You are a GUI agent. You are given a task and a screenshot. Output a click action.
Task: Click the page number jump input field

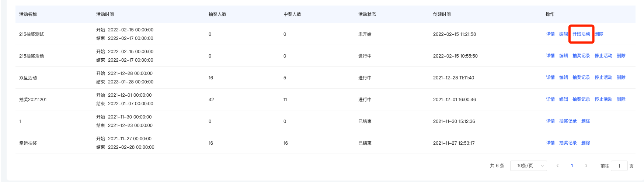619,166
